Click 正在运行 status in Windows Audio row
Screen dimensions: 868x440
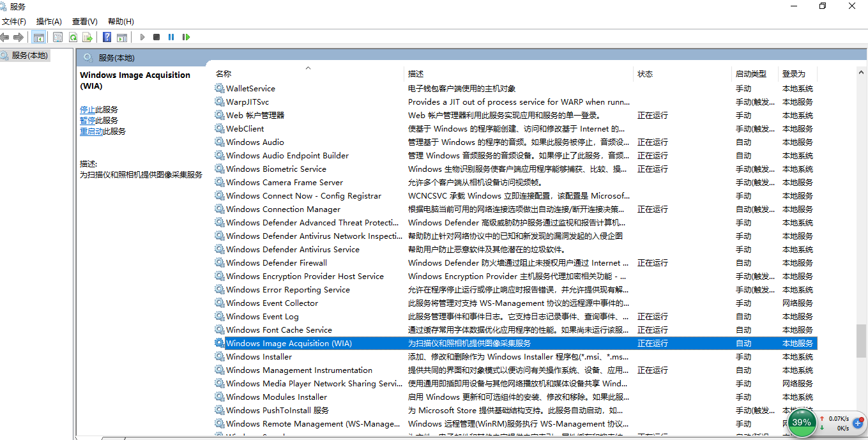[652, 142]
